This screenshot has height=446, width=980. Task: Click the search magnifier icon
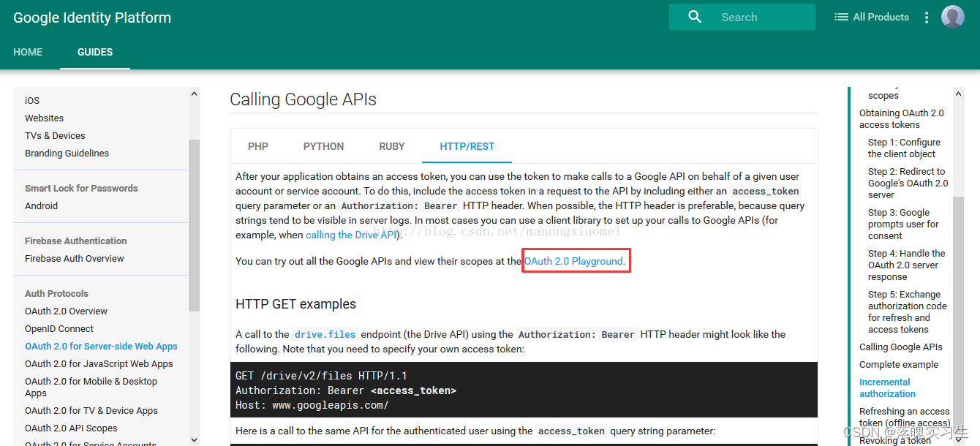pos(695,17)
